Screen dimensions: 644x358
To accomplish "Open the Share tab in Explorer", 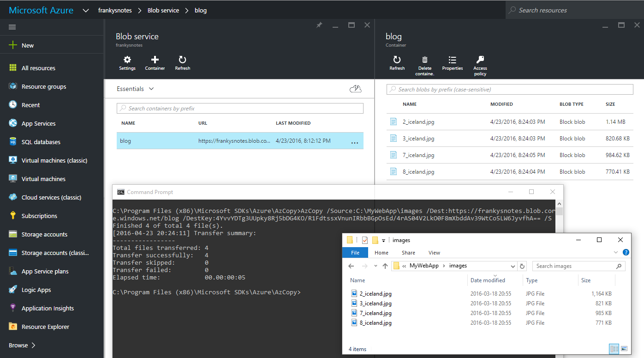I will [408, 253].
